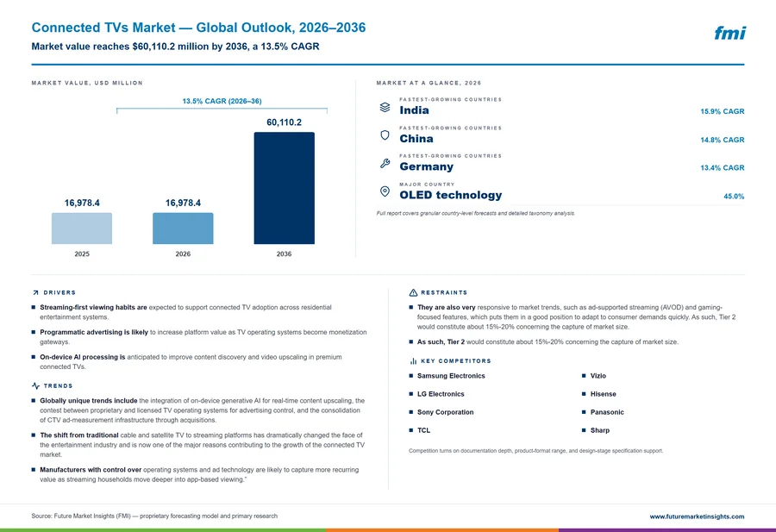Image resolution: width=776 pixels, height=532 pixels.
Task: Click the Trends section heading
Action: tap(58, 386)
